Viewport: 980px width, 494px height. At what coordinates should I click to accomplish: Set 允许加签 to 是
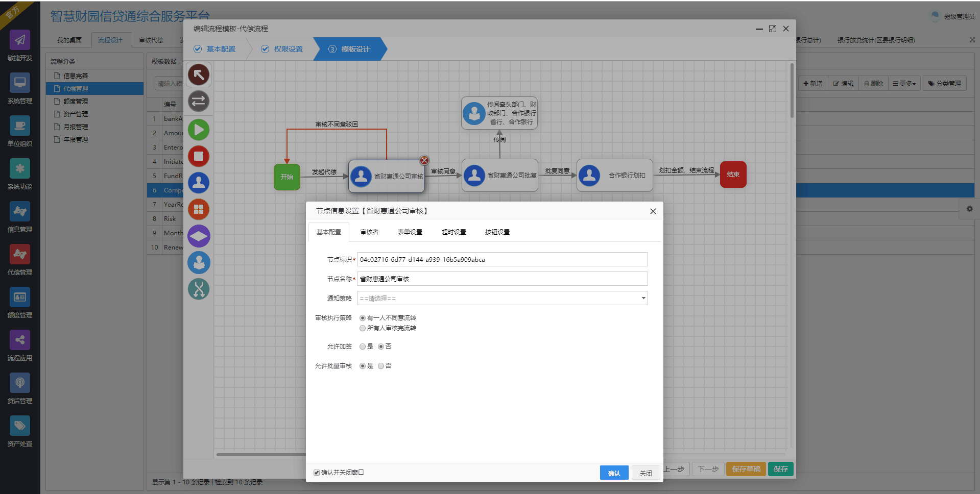click(363, 347)
